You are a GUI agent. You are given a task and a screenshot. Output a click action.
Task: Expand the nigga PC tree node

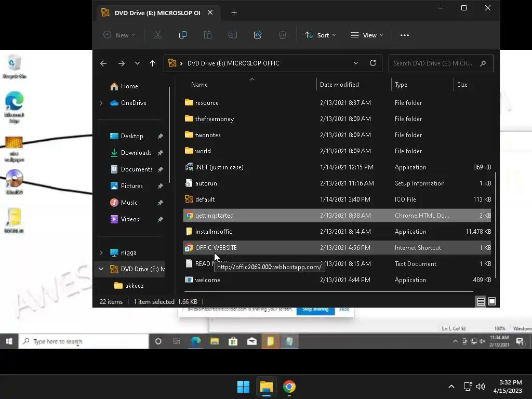pos(101,252)
